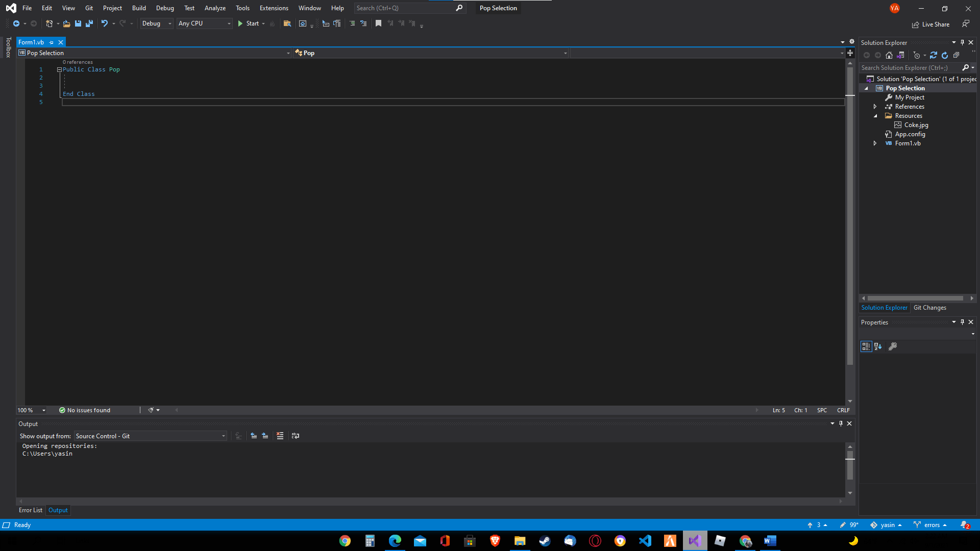Clear all output with the Output toolbar icon
This screenshot has height=551, width=980.
[x=280, y=436]
